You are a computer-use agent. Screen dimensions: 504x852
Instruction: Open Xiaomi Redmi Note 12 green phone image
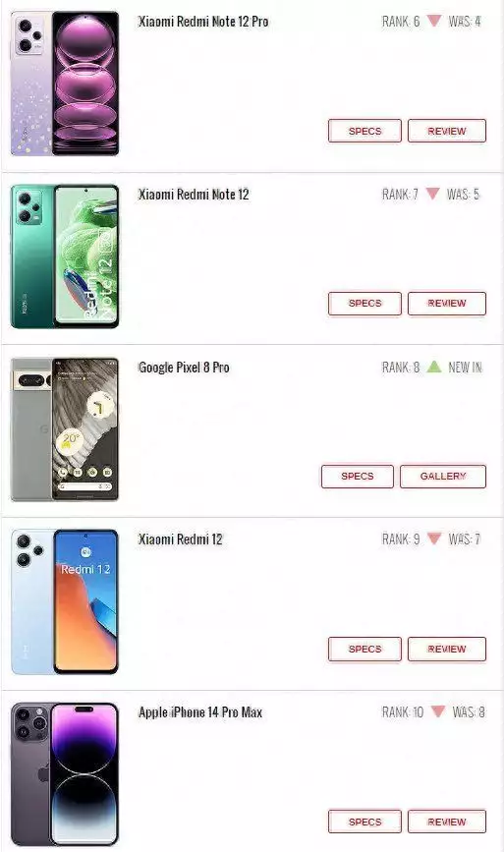[65, 256]
